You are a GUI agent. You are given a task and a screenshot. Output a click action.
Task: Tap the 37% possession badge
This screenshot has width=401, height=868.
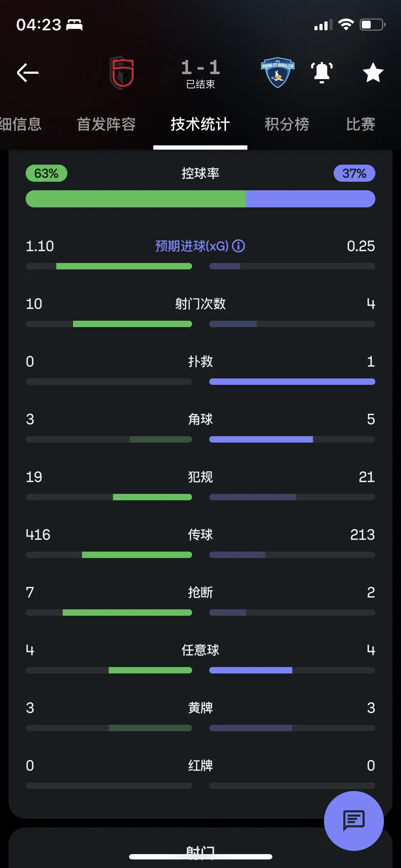click(x=354, y=173)
